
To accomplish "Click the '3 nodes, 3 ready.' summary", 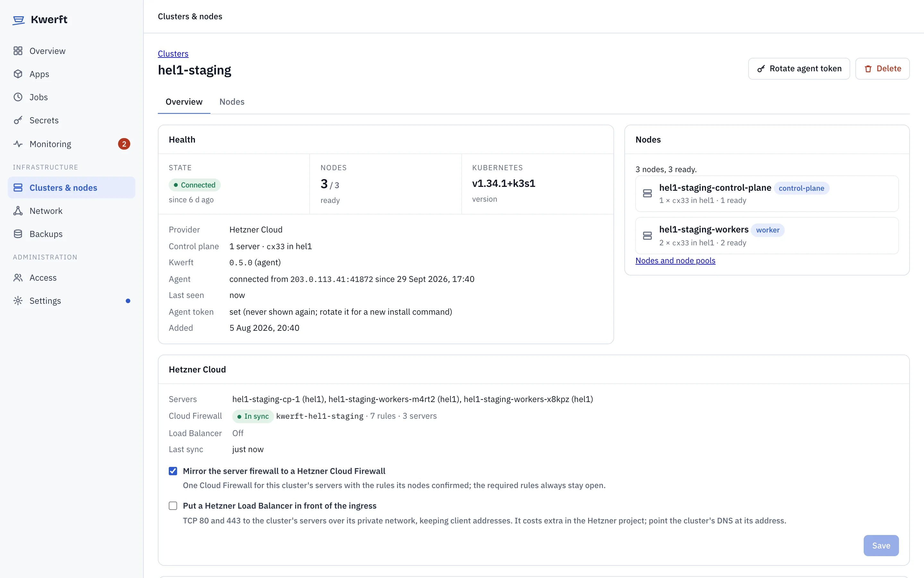I will (x=666, y=169).
